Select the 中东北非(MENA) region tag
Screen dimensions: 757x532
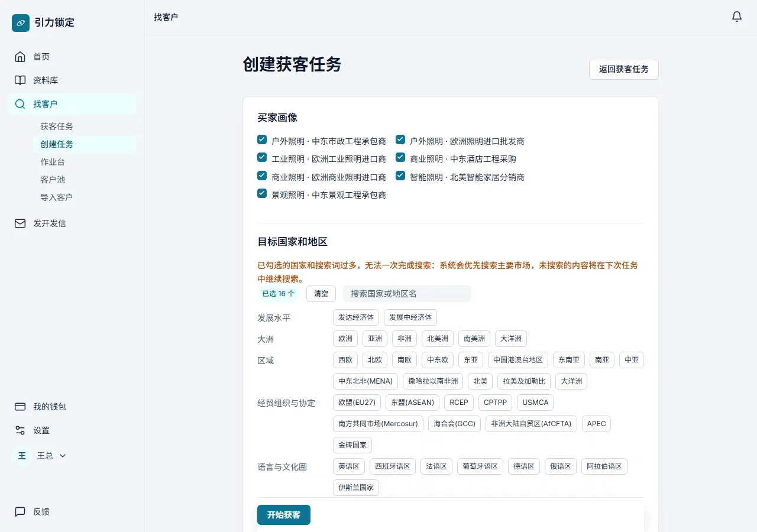pyautogui.click(x=365, y=381)
